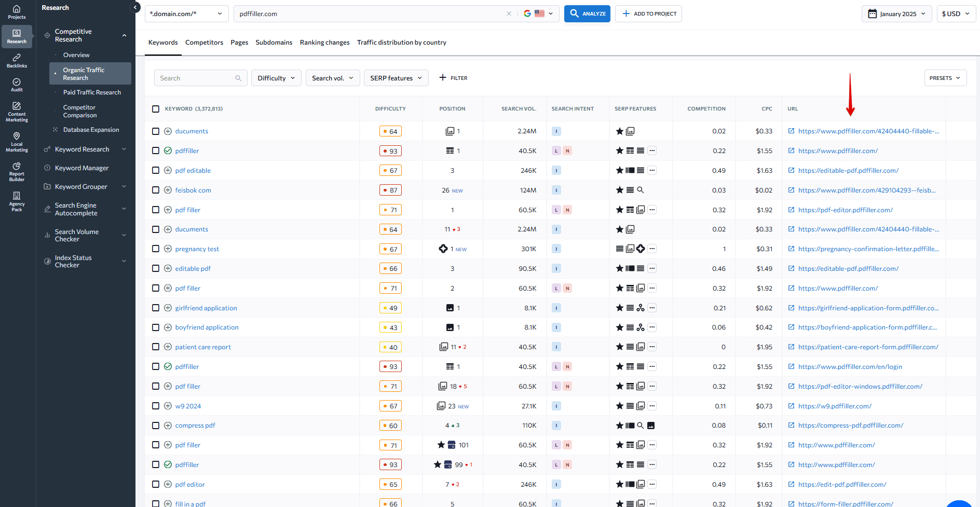Collapse the Competitive Research section
Viewport: 980px width, 507px height.
[x=124, y=35]
